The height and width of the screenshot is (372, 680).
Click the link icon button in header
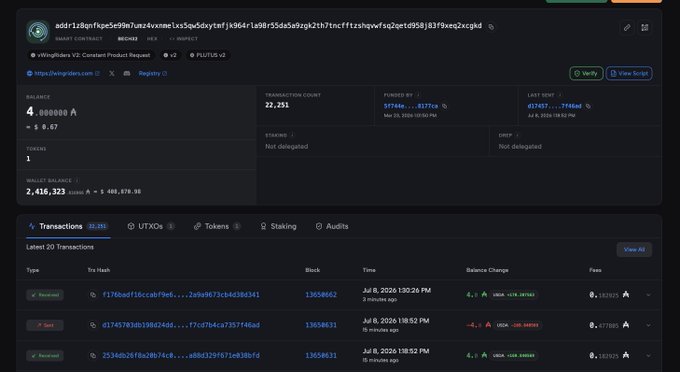click(627, 28)
